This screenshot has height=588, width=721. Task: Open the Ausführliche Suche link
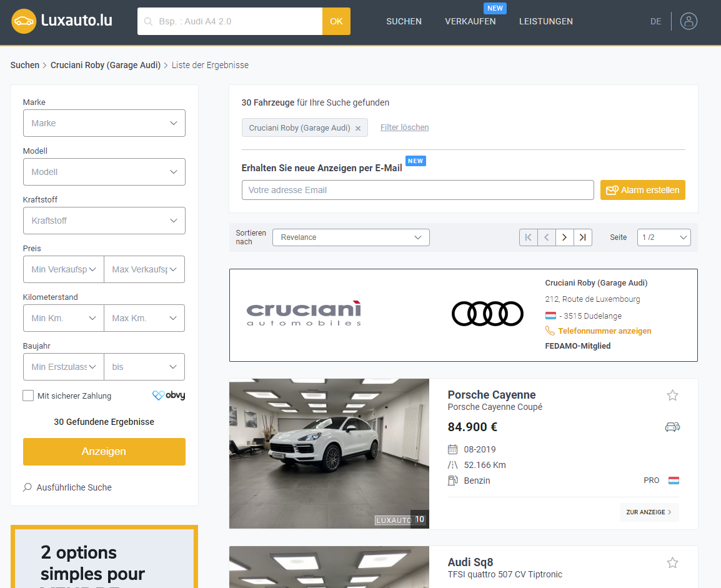[74, 487]
